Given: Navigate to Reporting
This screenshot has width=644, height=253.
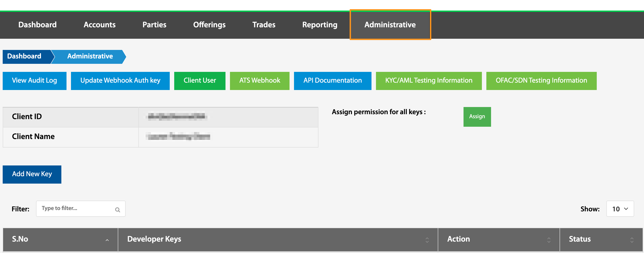Looking at the screenshot, I should [320, 24].
